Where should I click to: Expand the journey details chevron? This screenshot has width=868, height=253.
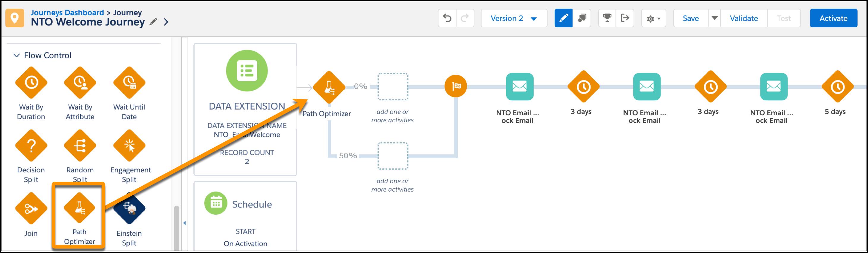point(166,22)
